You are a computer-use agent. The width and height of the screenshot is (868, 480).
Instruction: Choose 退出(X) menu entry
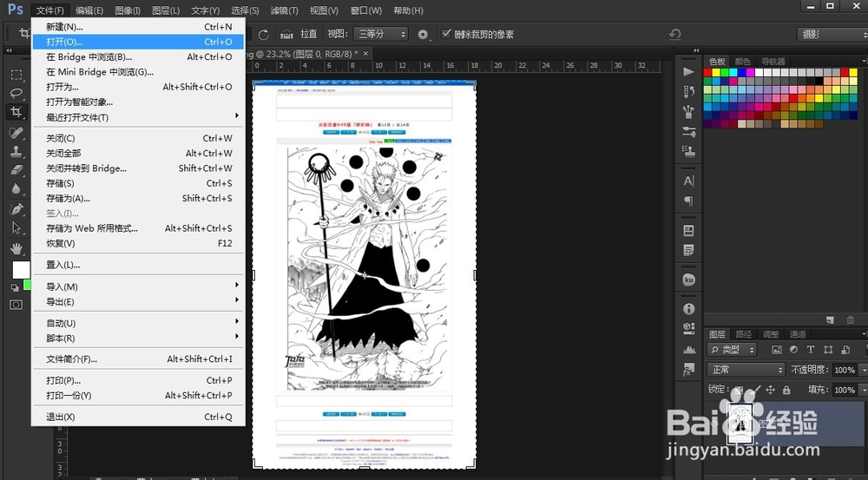point(138,417)
